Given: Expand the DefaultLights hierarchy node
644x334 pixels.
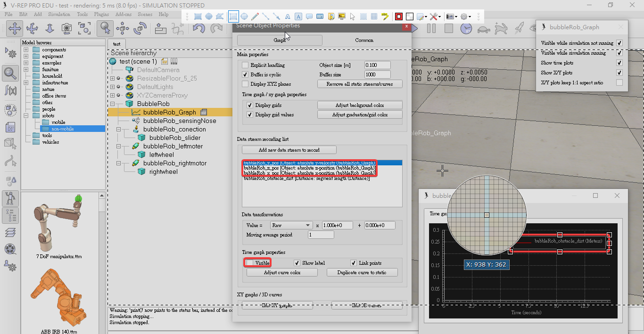Looking at the screenshot, I should click(x=113, y=87).
